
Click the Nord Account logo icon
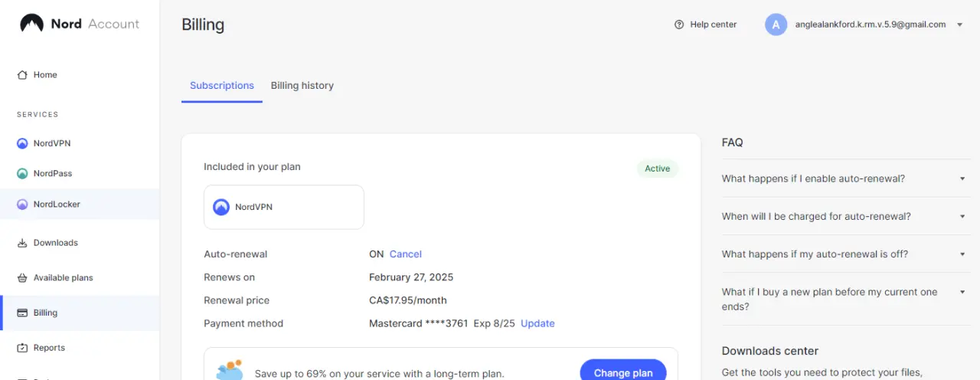[31, 24]
